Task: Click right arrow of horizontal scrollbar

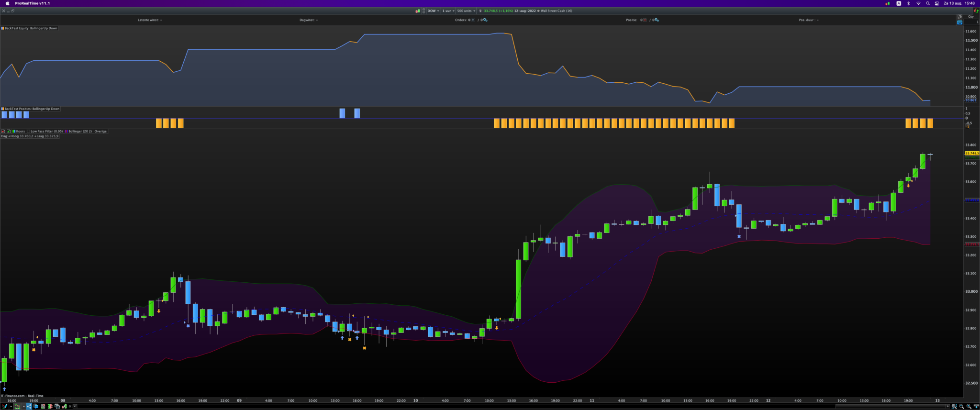Action: coord(948,406)
